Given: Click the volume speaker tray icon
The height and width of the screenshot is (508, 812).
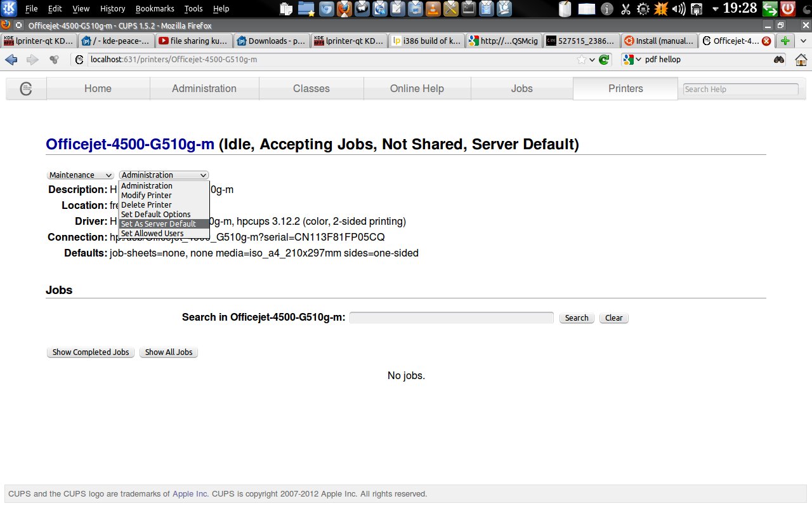Looking at the screenshot, I should click(x=679, y=9).
